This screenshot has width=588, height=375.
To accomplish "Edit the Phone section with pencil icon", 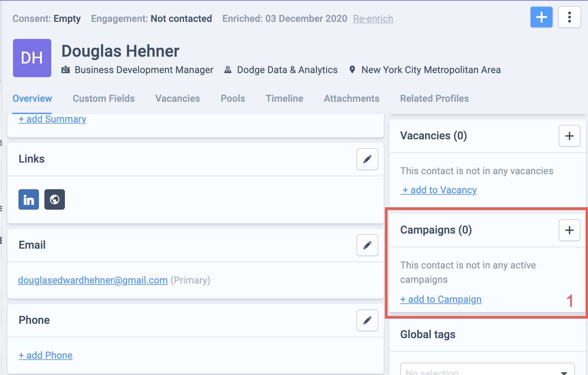I will tap(367, 320).
